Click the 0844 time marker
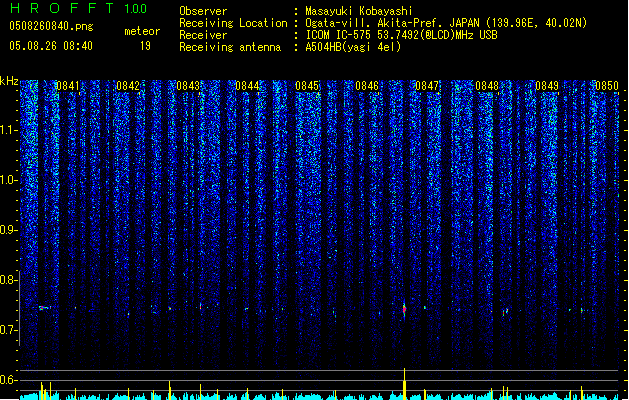Viewport: 629px width, 400px height. tap(247, 86)
